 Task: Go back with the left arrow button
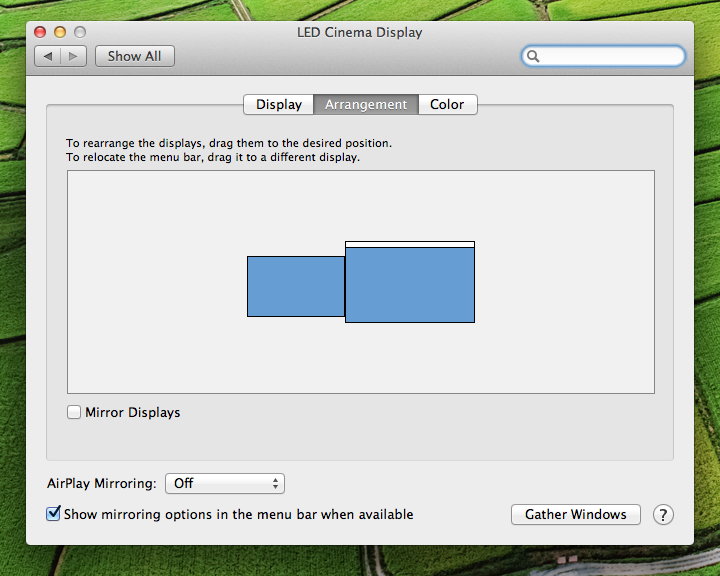click(48, 56)
